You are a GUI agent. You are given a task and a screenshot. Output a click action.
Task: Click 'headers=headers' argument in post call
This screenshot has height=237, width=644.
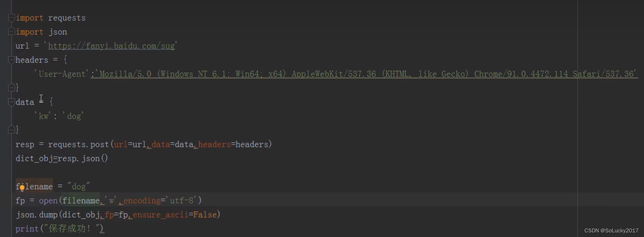click(233, 145)
